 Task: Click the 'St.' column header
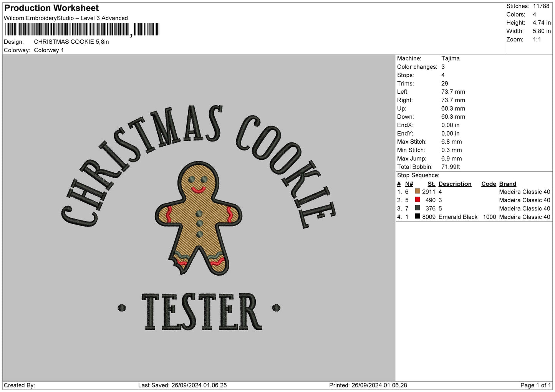coord(431,184)
